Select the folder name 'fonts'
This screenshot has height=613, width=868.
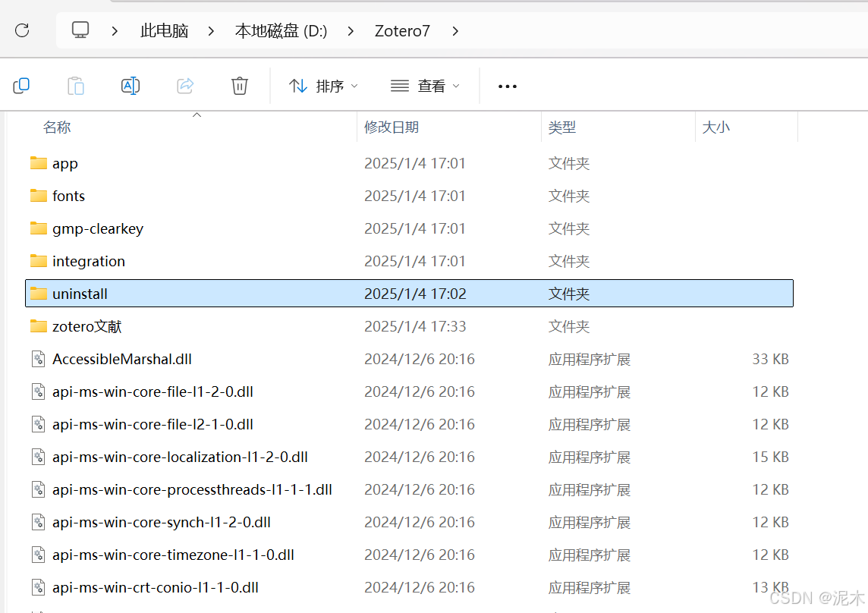coord(68,196)
